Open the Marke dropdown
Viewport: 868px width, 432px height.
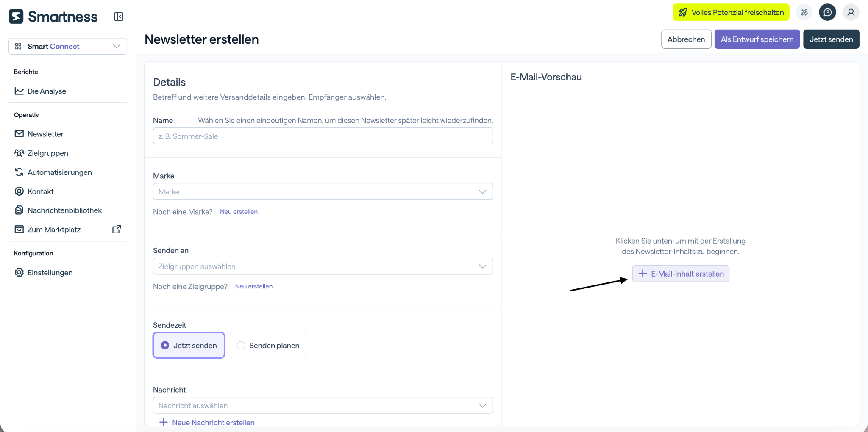click(x=323, y=191)
